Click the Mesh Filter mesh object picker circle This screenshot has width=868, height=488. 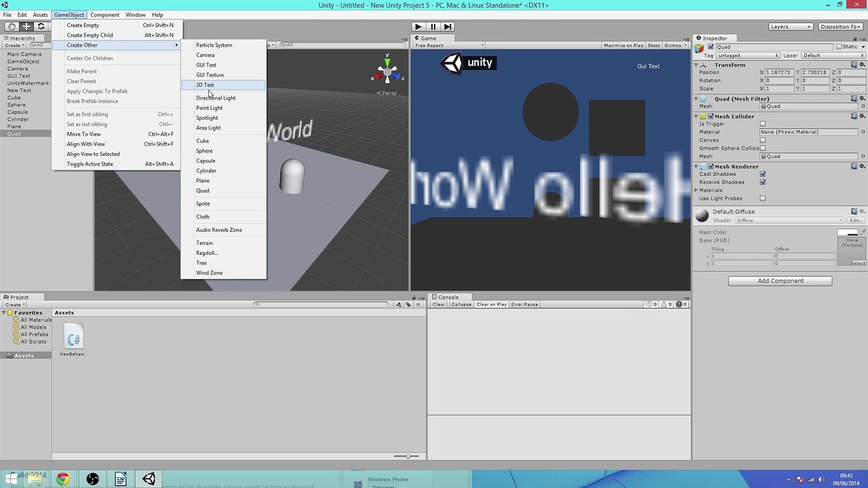click(863, 106)
